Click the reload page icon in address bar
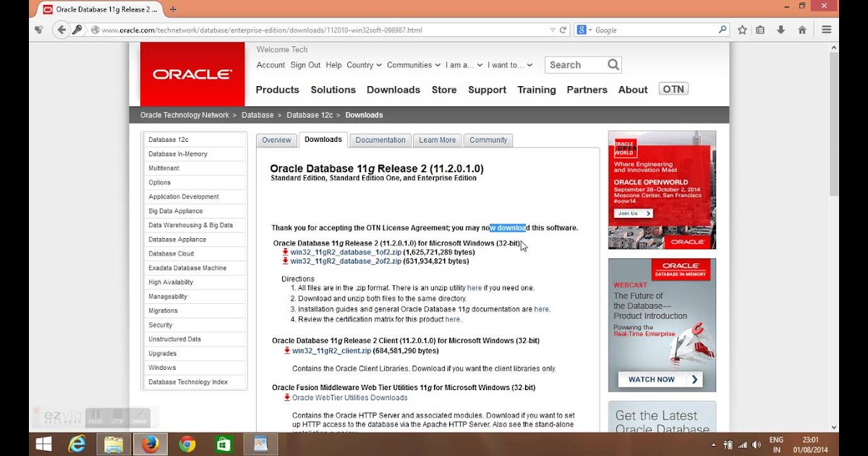The width and height of the screenshot is (868, 456). 563,30
